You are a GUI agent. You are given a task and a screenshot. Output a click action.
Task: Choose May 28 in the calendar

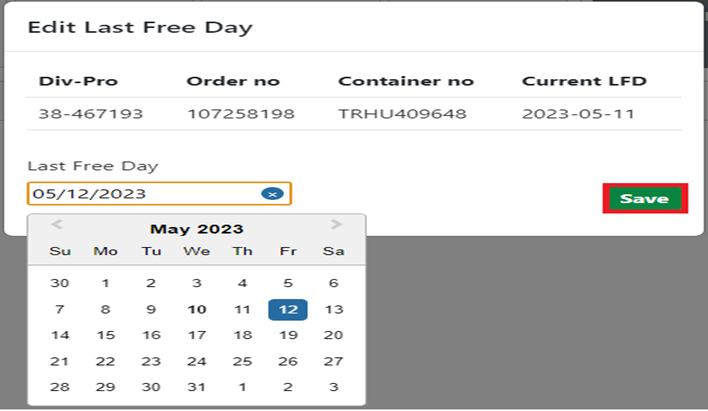click(x=60, y=387)
